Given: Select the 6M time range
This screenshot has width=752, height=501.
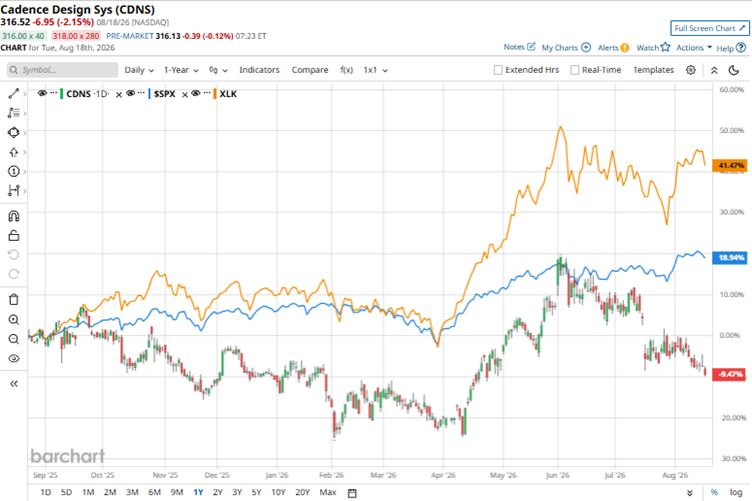Looking at the screenshot, I should click(x=154, y=492).
